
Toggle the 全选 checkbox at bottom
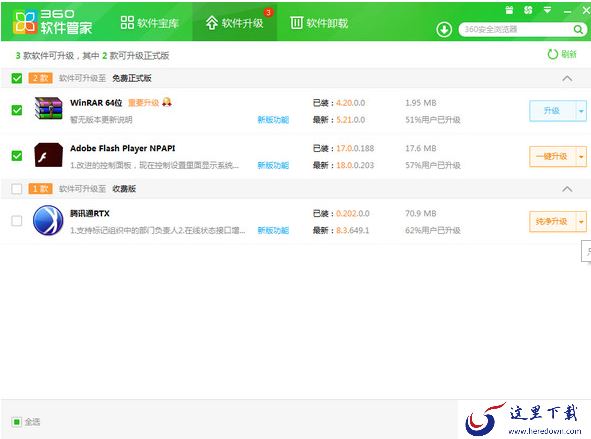coord(17,422)
